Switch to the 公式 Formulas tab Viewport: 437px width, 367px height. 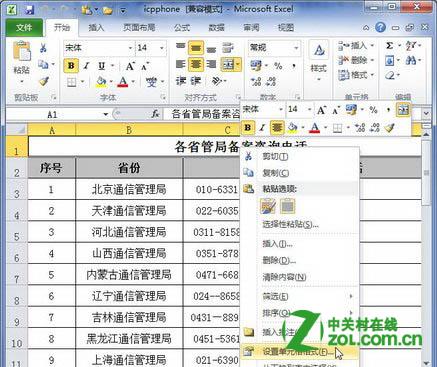pyautogui.click(x=182, y=27)
